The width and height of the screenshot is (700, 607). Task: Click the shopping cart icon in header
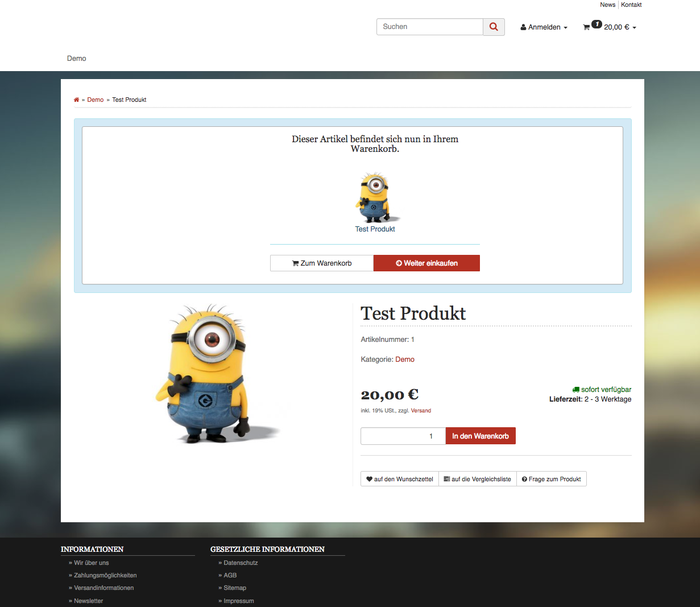586,27
